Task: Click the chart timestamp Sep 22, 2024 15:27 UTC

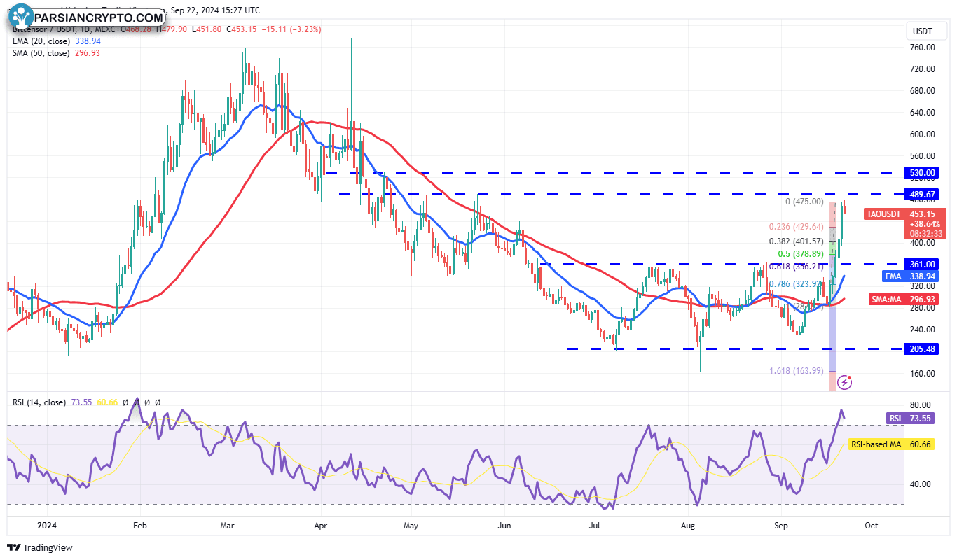Action: [216, 10]
